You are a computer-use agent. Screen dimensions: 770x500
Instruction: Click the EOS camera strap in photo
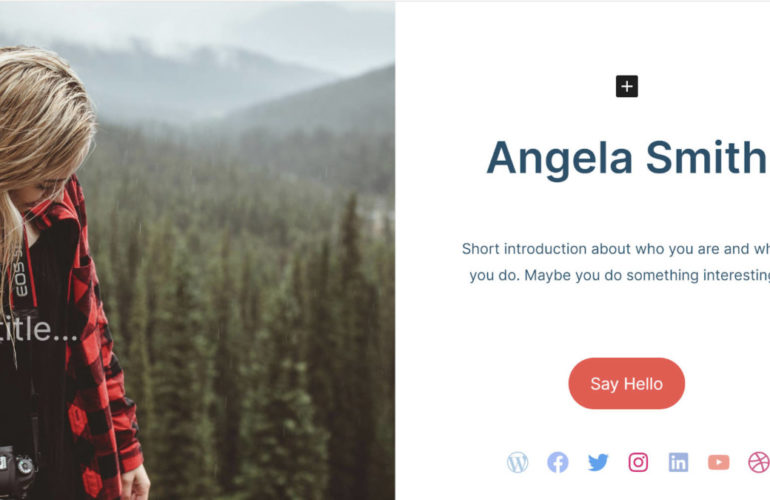point(20,275)
